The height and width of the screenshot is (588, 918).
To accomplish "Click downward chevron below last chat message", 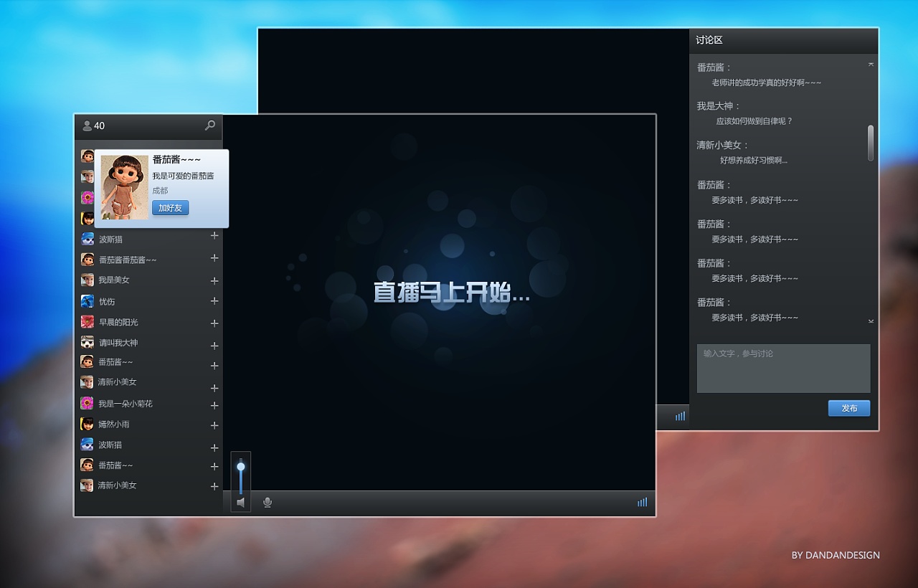I will pos(871,321).
